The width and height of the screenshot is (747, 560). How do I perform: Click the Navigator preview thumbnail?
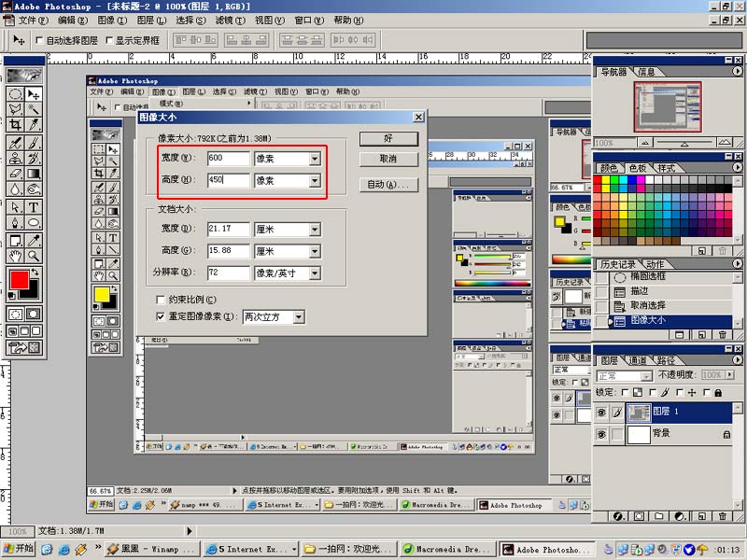tap(668, 106)
